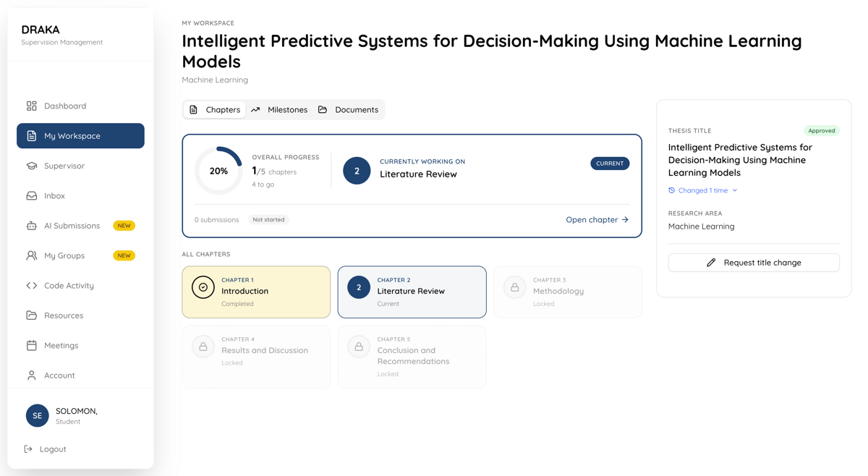Select the Chapters tab

click(214, 110)
